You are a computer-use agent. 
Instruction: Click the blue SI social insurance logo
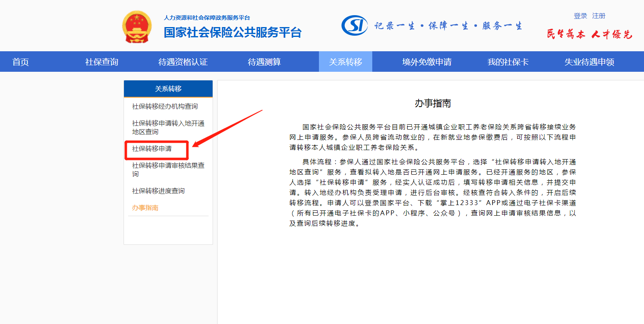click(355, 25)
